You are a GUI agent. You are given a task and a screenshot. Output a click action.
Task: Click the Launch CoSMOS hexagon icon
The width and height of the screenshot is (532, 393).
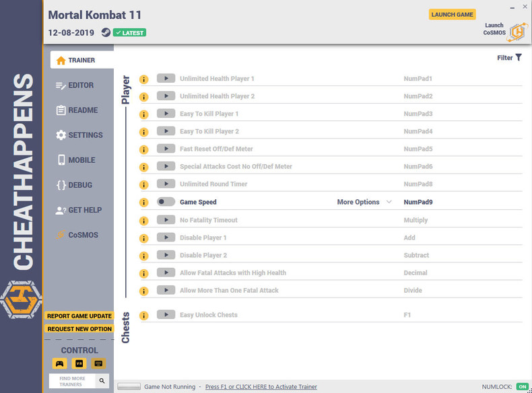pos(517,32)
